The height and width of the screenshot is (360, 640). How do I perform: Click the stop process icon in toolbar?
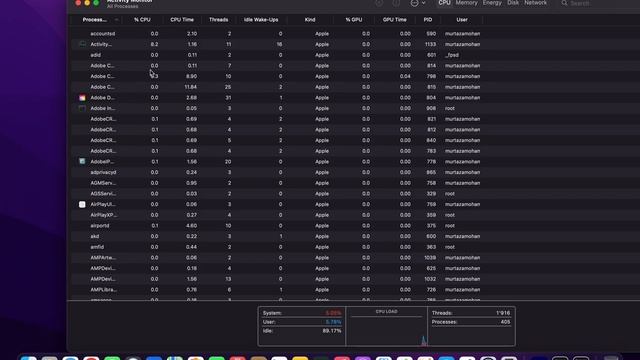[x=379, y=3]
